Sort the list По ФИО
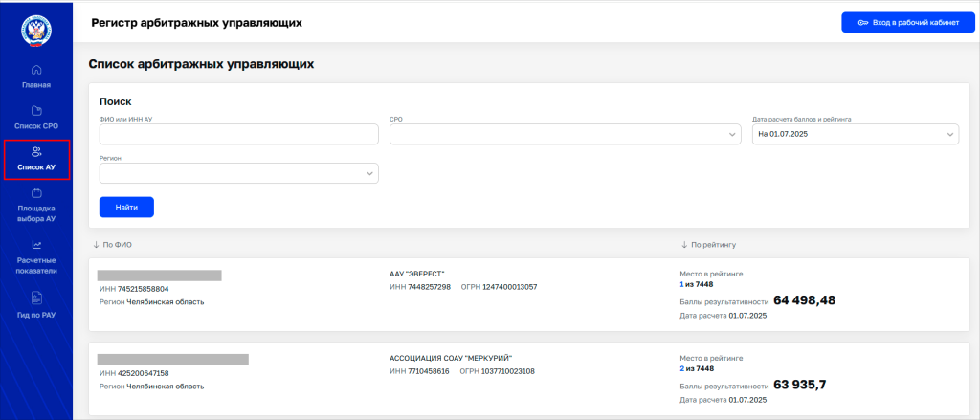 [x=112, y=245]
